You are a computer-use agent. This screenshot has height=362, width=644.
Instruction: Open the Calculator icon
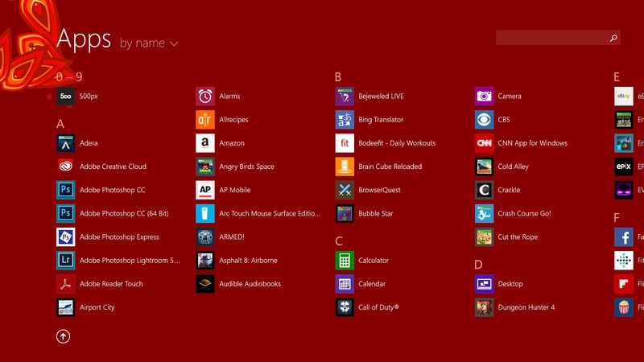click(x=345, y=260)
